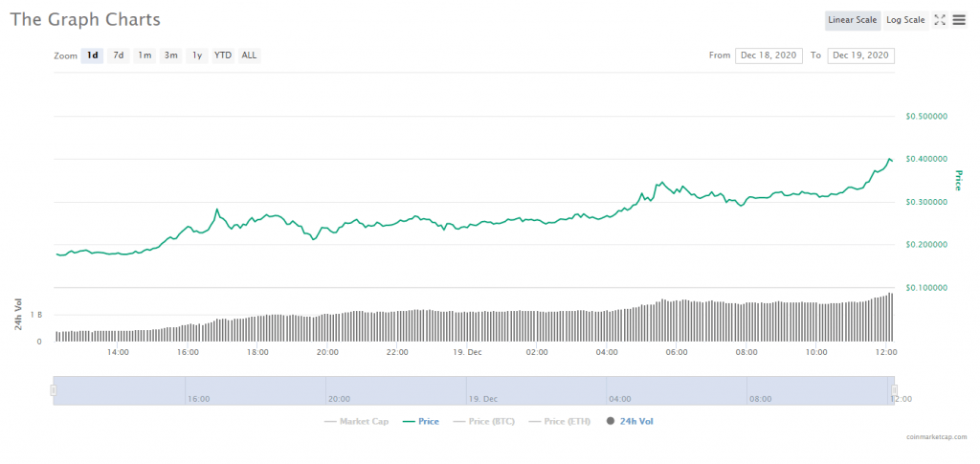
Task: Click the To date field
Action: [860, 55]
